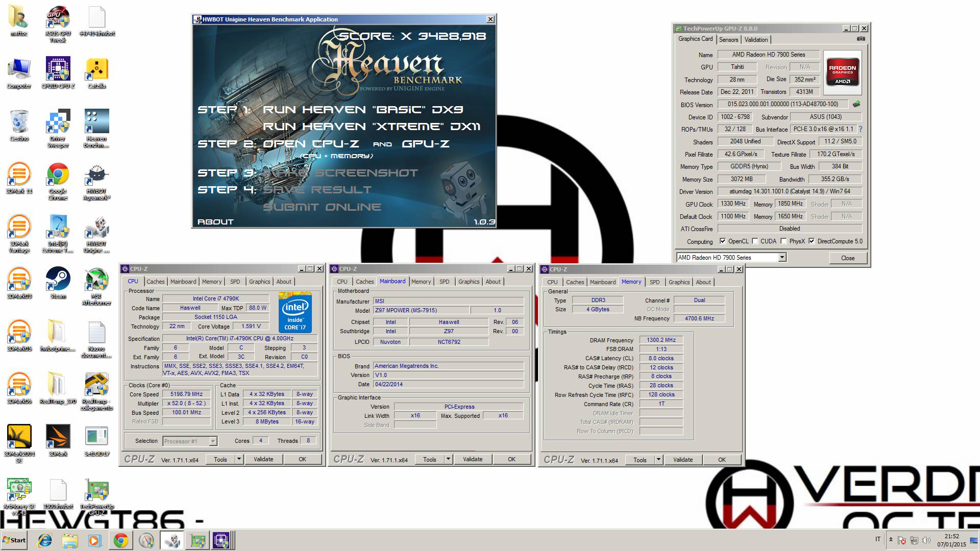This screenshot has width=980, height=551.
Task: Open Graphics tab in Memory CPU-Z window
Action: tap(679, 282)
